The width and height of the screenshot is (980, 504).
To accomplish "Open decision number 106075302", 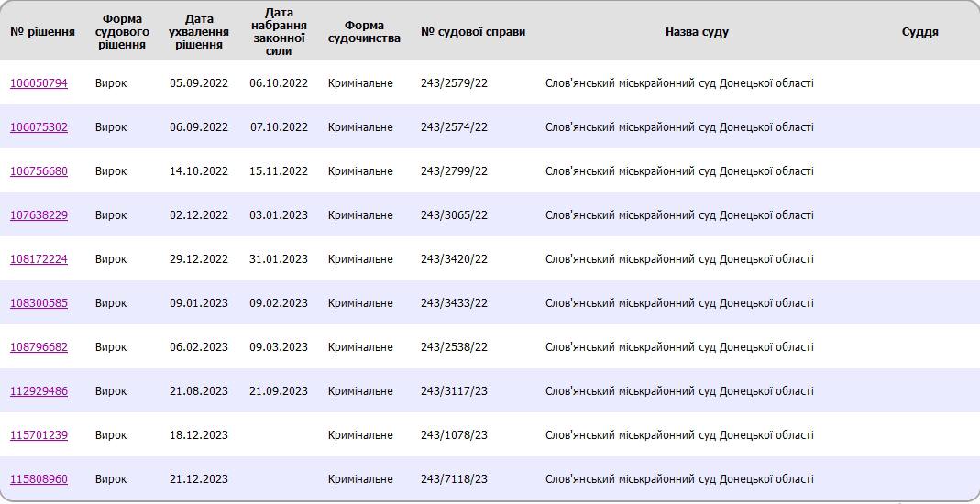I will [39, 127].
